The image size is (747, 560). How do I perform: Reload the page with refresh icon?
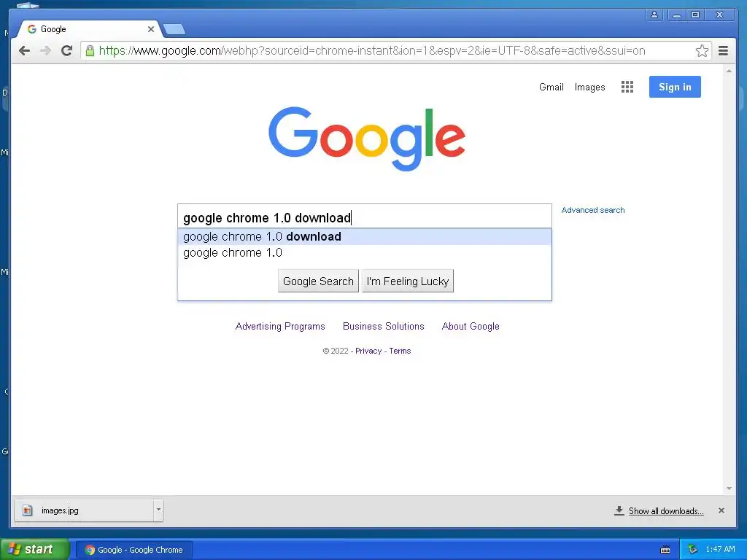(66, 50)
